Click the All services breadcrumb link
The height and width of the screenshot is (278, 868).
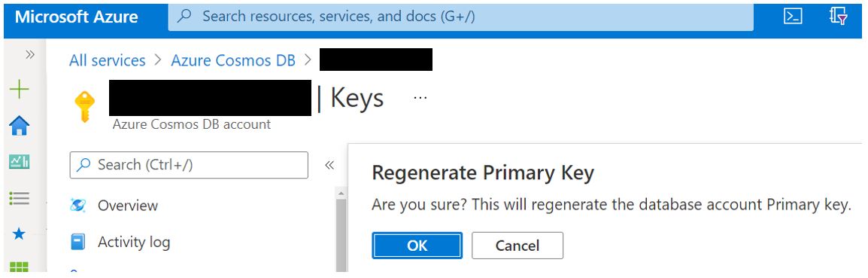(x=108, y=60)
